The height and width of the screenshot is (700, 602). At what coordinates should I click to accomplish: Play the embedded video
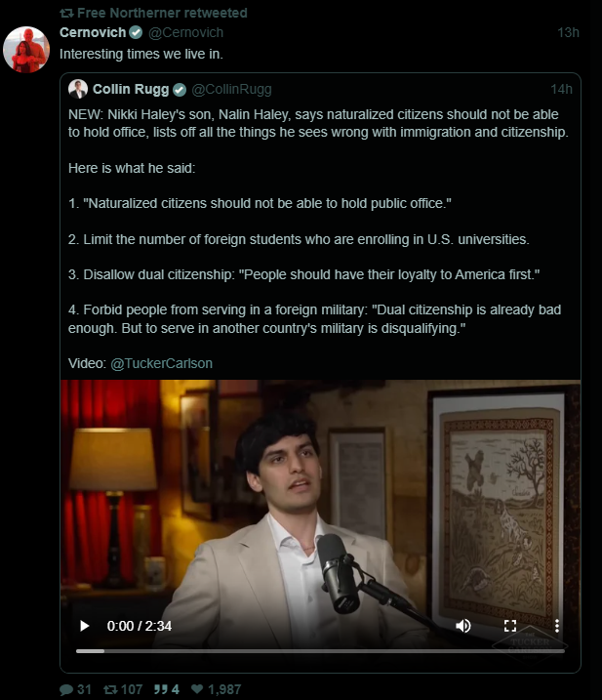point(84,626)
